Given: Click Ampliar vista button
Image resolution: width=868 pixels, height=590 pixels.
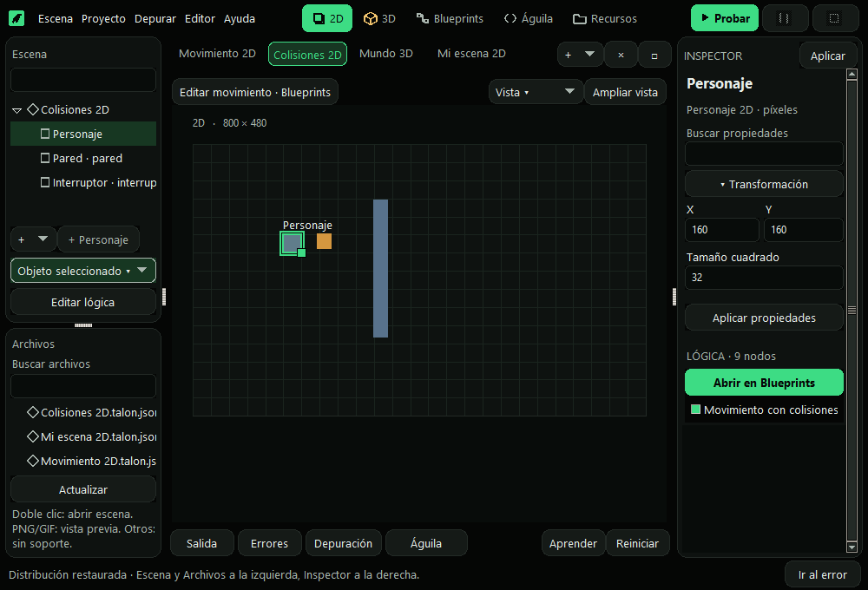Looking at the screenshot, I should (625, 92).
